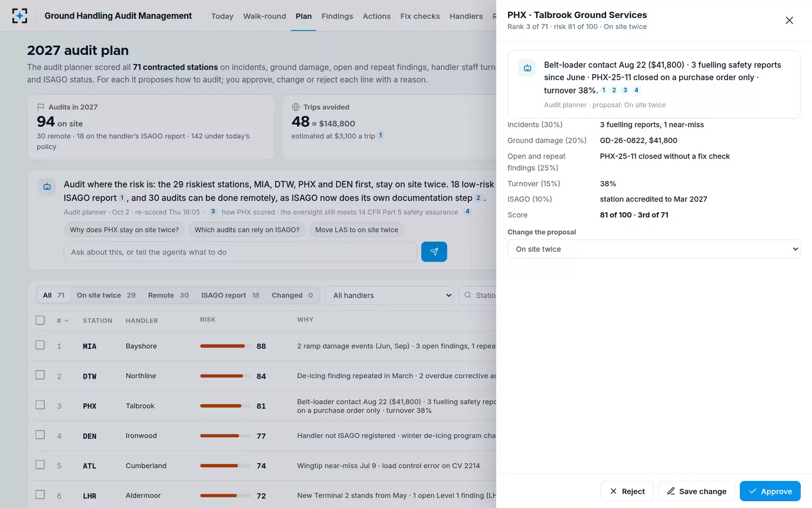Open citation 2 after 'documentation step'

click(x=478, y=198)
